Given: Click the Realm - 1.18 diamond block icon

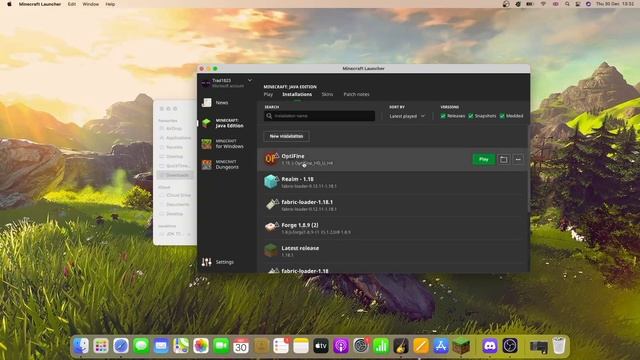Looking at the screenshot, I should point(271,182).
